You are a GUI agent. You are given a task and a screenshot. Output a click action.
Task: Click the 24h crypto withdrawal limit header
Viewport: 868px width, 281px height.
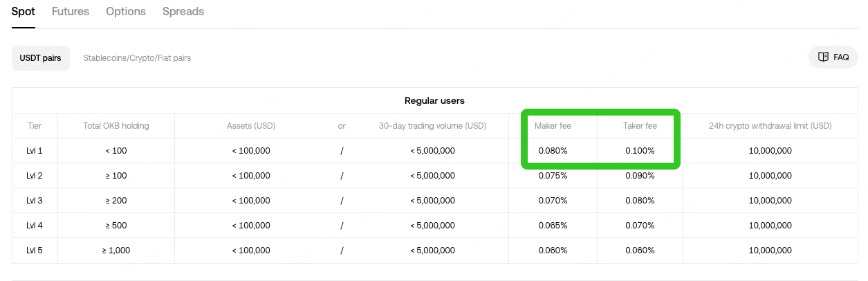coord(770,126)
